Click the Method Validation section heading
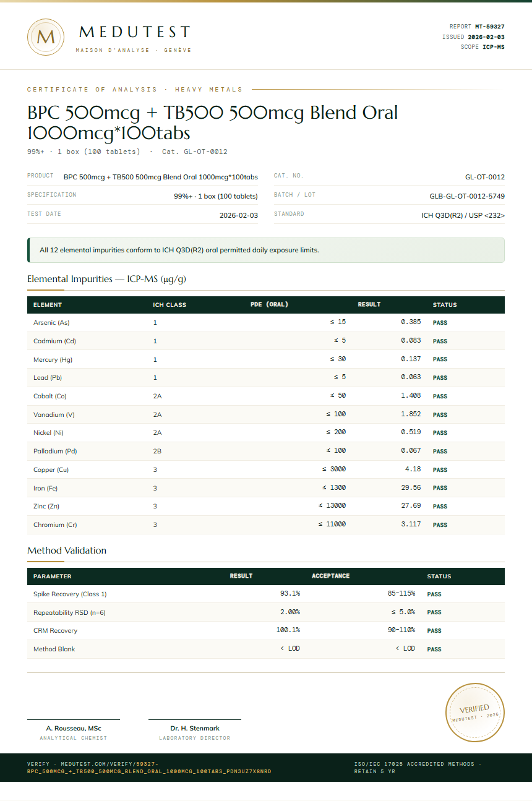The height and width of the screenshot is (801, 532). [67, 550]
